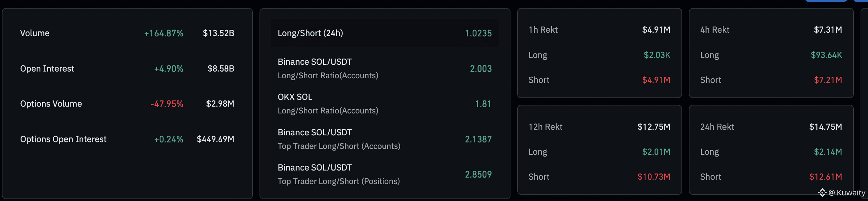Click the 1h Rekt card title
Screen dimensions: 868x201
click(x=543, y=30)
